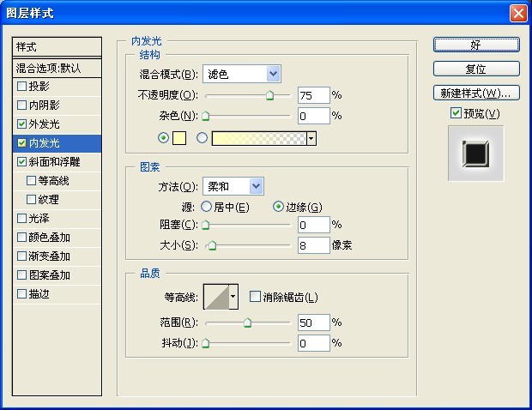Select the 外发光 outer glow row
The width and height of the screenshot is (532, 410).
coord(57,124)
